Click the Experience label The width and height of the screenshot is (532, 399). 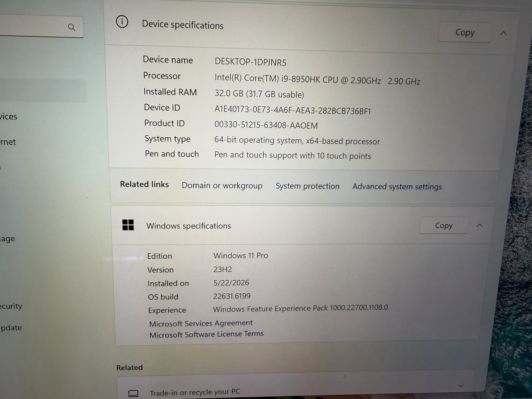tap(167, 310)
